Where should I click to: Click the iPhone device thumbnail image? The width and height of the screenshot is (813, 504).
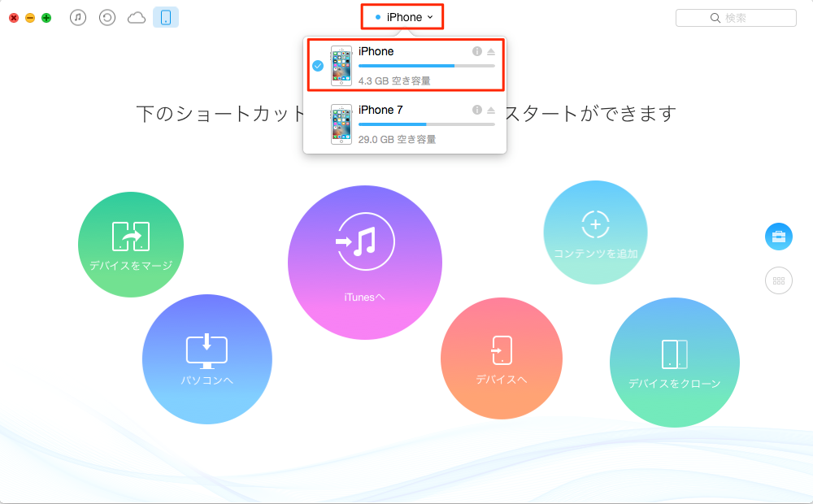[x=341, y=65]
